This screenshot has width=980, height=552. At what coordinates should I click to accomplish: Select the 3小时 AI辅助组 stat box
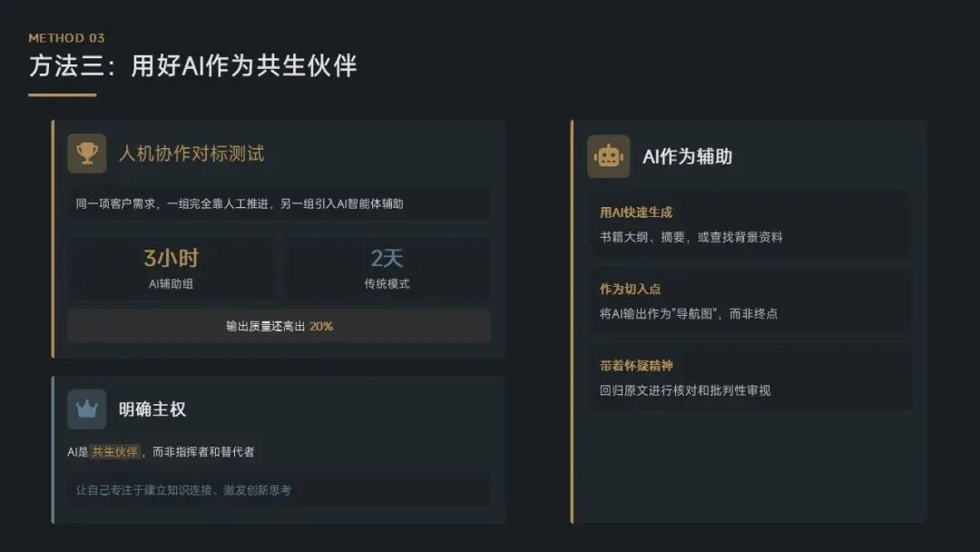tap(171, 268)
